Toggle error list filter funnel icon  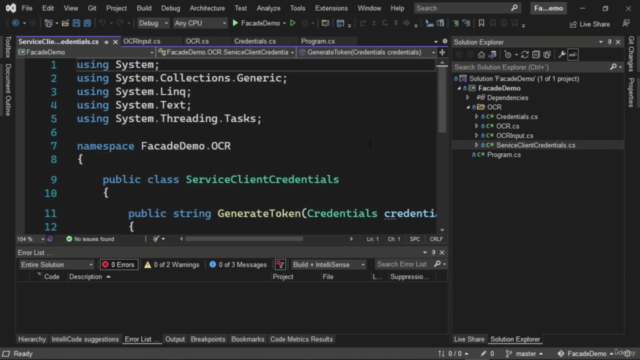280,264
